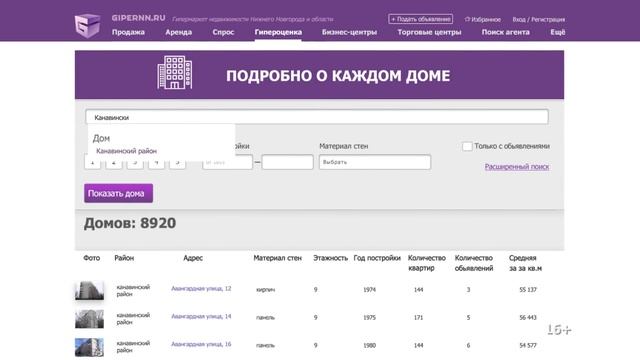The height and width of the screenshot is (360, 640).
Task: Click the price value '56 443'
Action: point(528,318)
